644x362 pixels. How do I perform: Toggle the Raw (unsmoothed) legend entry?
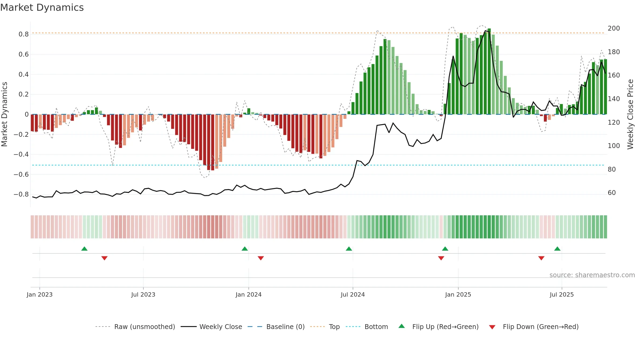click(x=145, y=327)
